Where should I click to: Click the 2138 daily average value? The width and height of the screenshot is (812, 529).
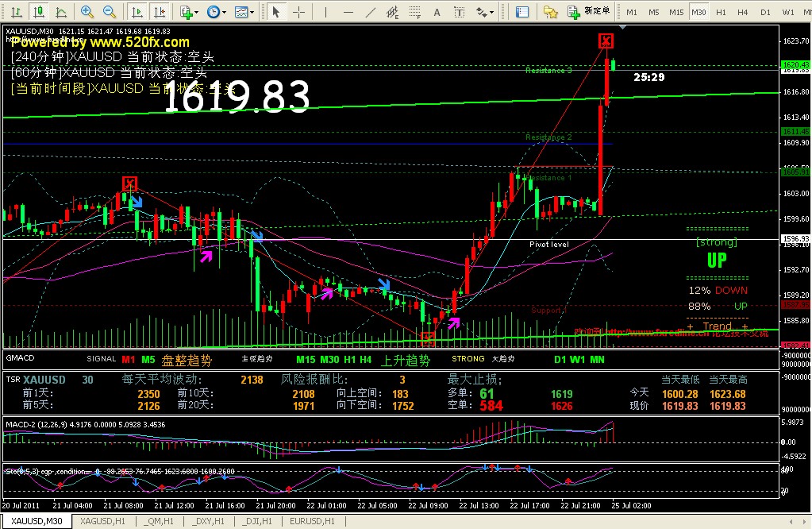[252, 380]
